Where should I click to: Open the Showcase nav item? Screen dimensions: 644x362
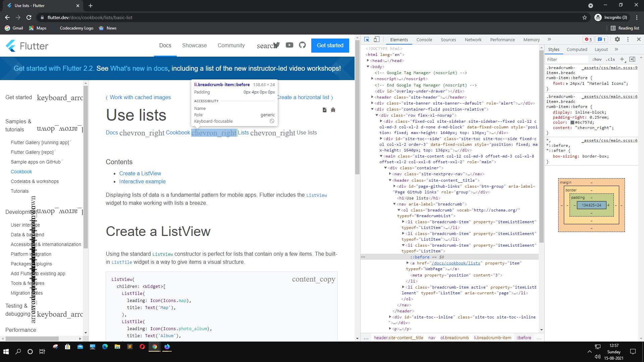[x=194, y=46]
